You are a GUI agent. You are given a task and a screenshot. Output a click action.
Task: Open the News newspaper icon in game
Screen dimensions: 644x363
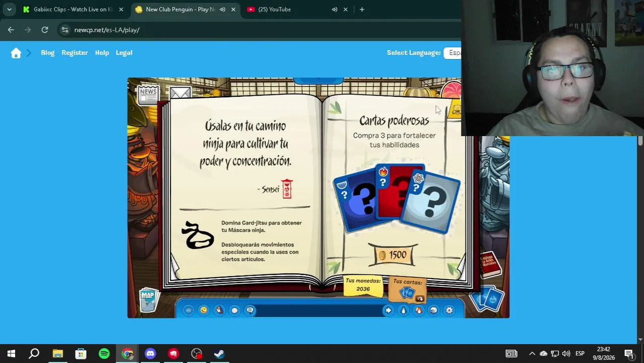pyautogui.click(x=148, y=94)
